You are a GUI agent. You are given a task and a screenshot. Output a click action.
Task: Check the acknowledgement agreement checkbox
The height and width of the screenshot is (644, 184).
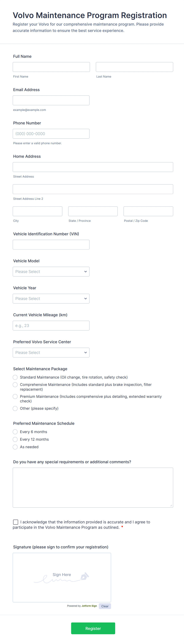(16, 522)
